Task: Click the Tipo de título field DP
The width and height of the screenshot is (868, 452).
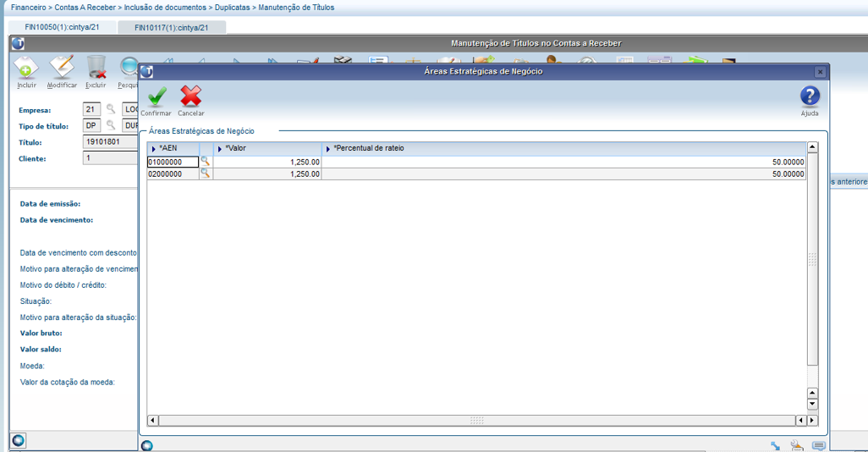Action: point(91,125)
